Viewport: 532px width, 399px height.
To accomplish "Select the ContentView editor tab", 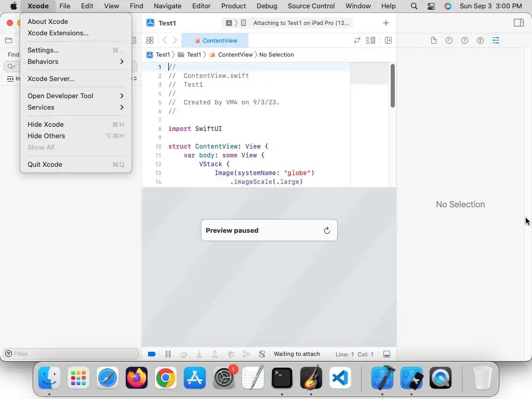I will click(x=215, y=41).
